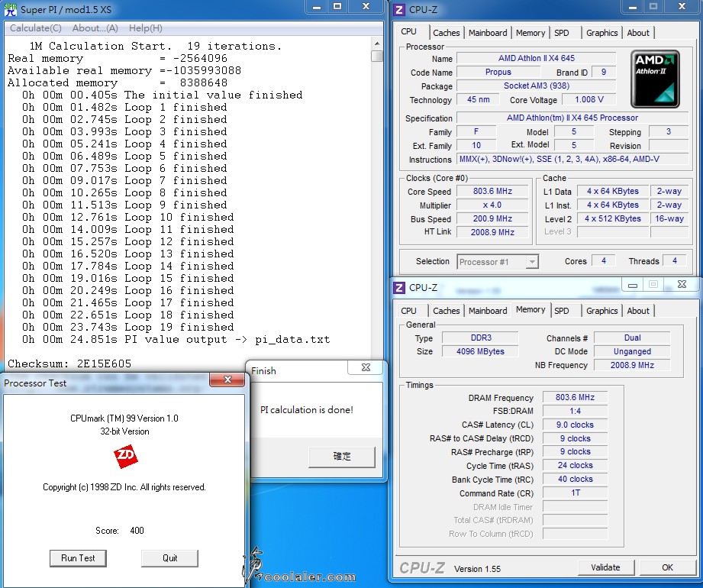Click the Validate button in CPU-Z
This screenshot has width=703, height=588.
click(605, 567)
